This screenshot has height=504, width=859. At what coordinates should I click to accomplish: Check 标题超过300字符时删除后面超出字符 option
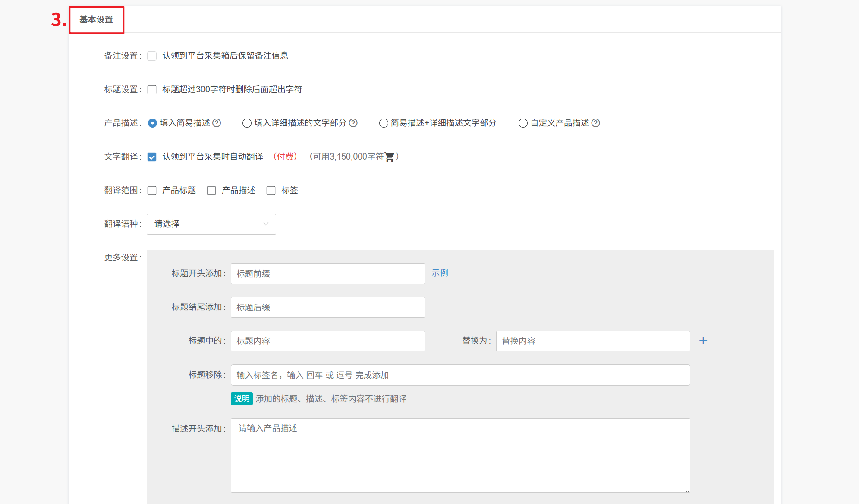tap(152, 90)
